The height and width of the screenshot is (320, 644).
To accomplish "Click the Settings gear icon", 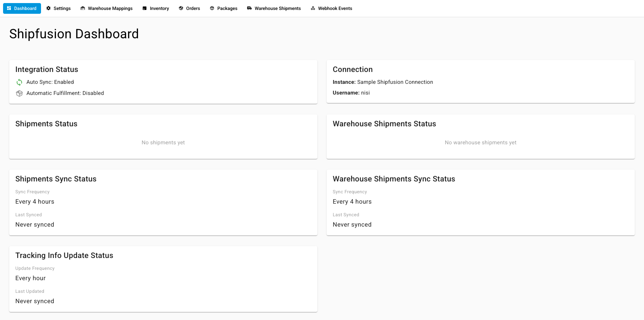I will (49, 8).
